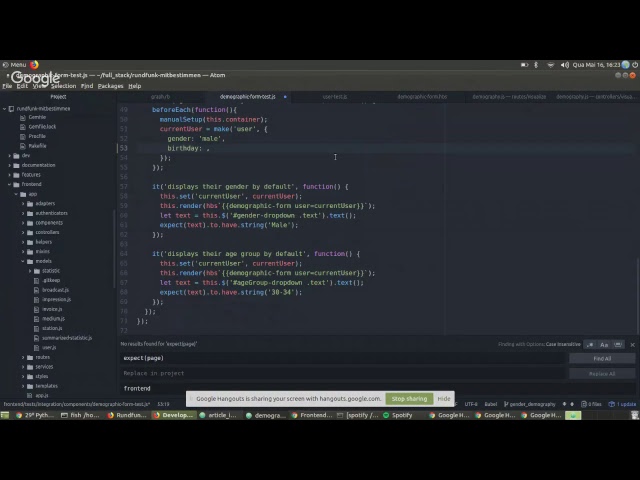Switch to the graph.rb tab

160,97
